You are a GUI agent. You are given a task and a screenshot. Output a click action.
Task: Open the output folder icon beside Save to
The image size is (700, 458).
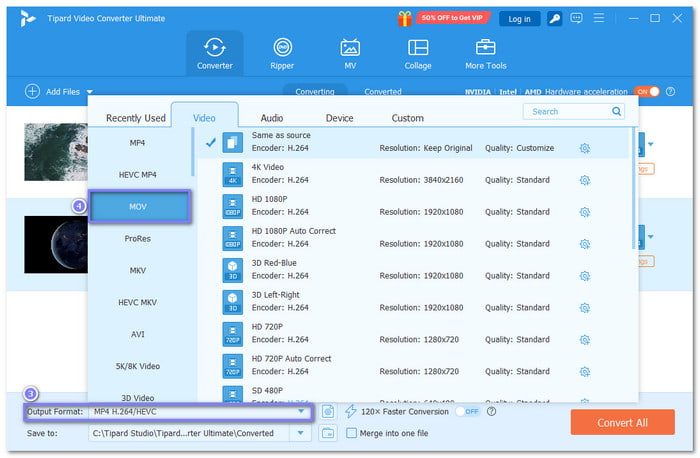[328, 433]
